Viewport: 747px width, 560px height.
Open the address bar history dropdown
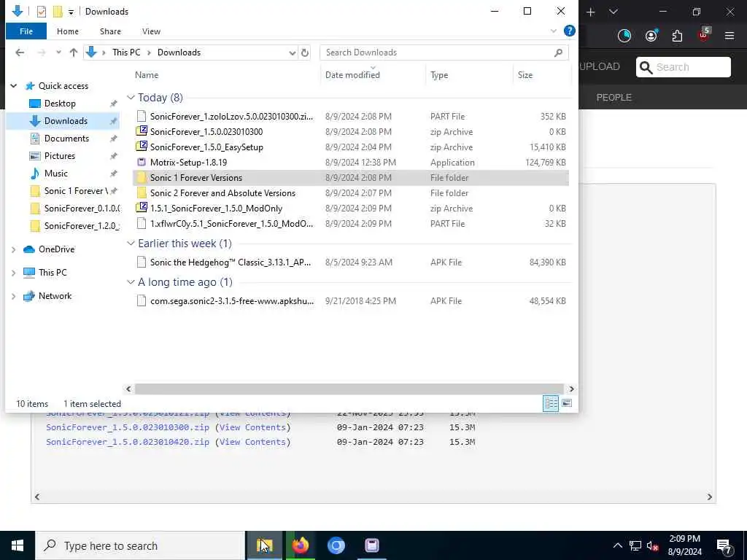[x=292, y=52]
